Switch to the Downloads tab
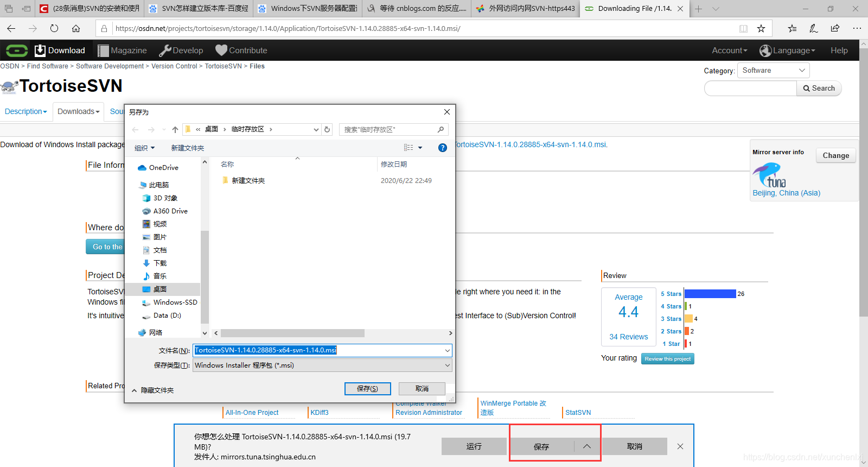The height and width of the screenshot is (467, 868). coord(79,111)
